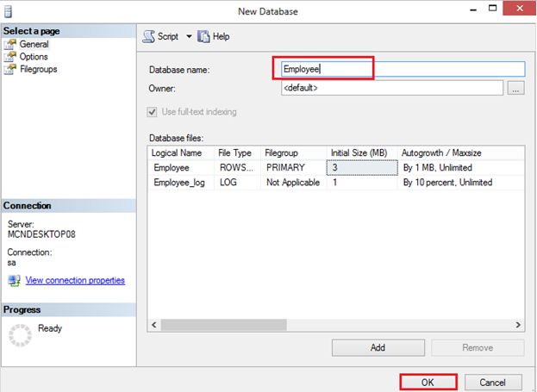Click the Database name input field
This screenshot has height=392, width=537.
click(x=403, y=69)
